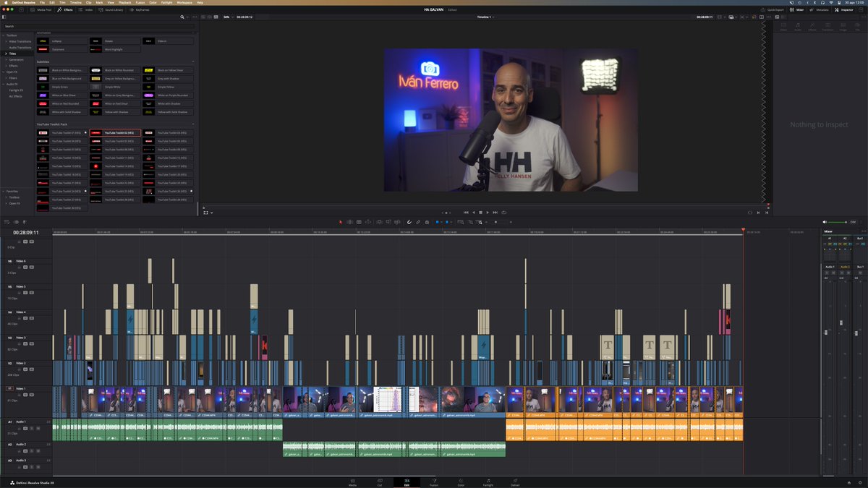The image size is (868, 488).
Task: Open the flag color dropdown arrow
Action: point(441,222)
